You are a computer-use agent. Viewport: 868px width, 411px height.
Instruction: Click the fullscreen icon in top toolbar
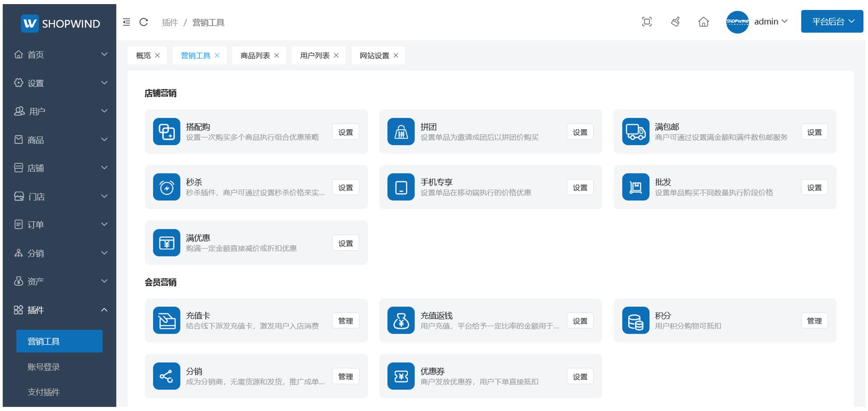pos(647,22)
